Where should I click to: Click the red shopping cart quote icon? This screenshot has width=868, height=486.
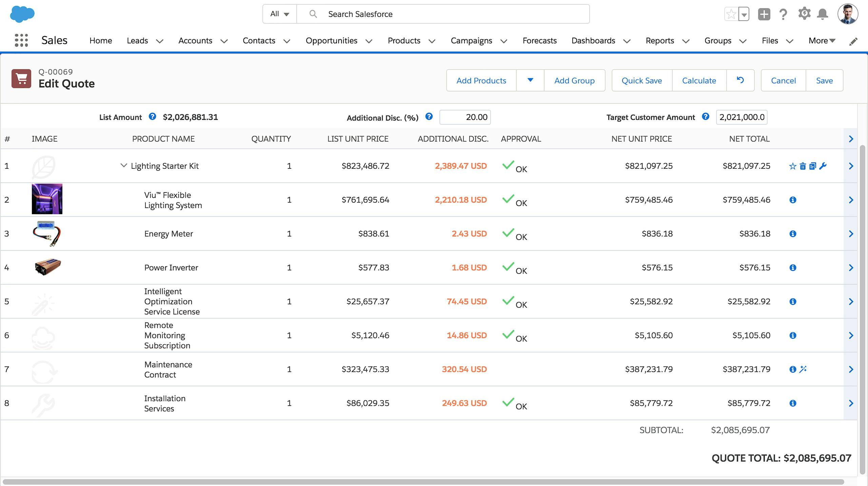(21, 79)
